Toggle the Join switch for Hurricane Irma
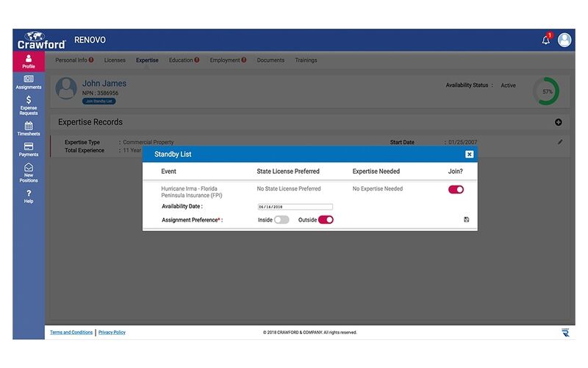The image size is (588, 368). click(x=456, y=189)
